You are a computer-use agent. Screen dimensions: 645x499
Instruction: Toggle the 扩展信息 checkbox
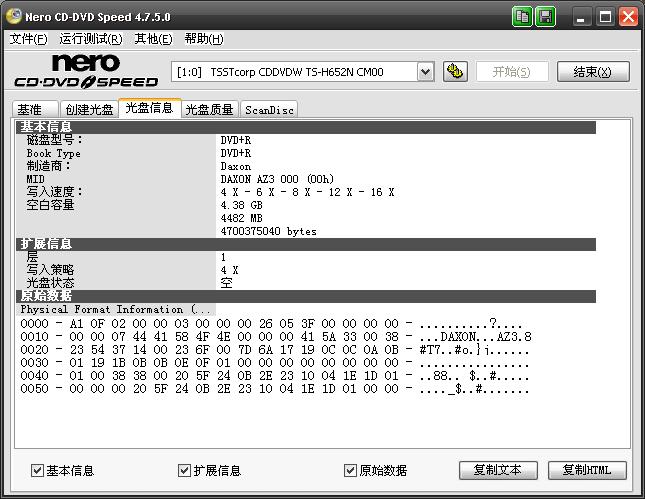tap(184, 470)
